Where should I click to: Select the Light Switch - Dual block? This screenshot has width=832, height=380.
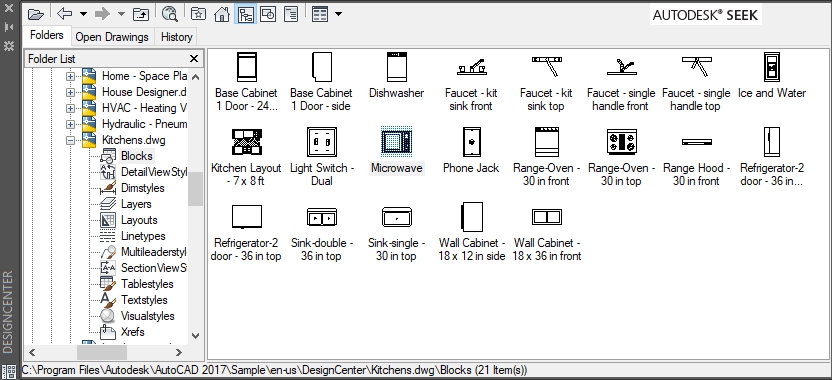tap(322, 156)
